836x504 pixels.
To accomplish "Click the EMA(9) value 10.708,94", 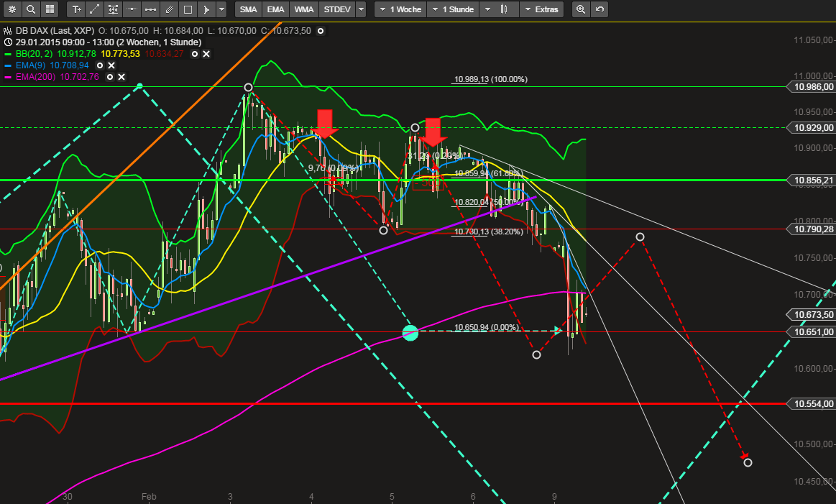I will click(x=69, y=65).
